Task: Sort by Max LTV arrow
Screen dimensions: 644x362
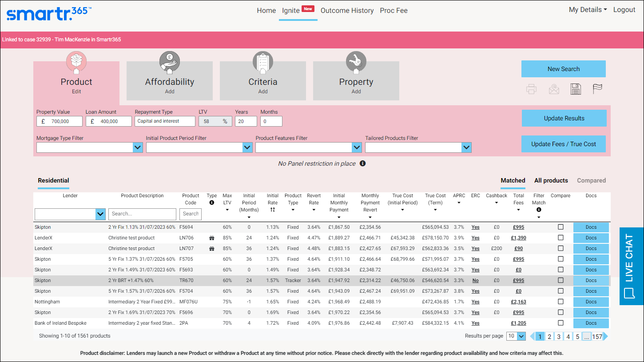Action: pyautogui.click(x=227, y=210)
